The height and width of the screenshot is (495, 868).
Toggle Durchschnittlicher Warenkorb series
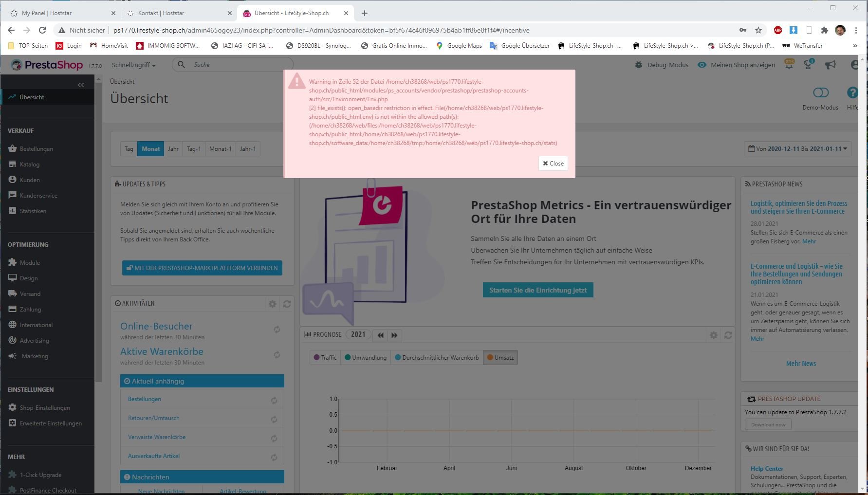click(437, 358)
